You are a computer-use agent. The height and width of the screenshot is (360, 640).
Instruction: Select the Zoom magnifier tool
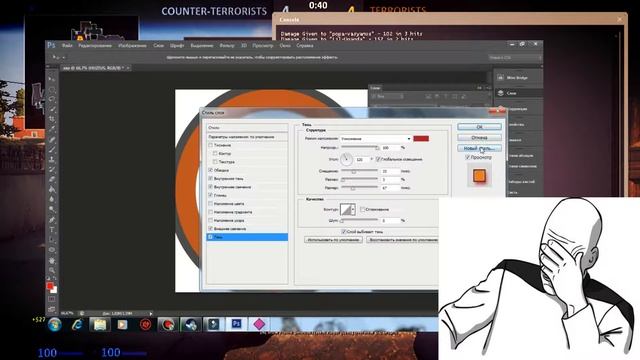point(52,270)
